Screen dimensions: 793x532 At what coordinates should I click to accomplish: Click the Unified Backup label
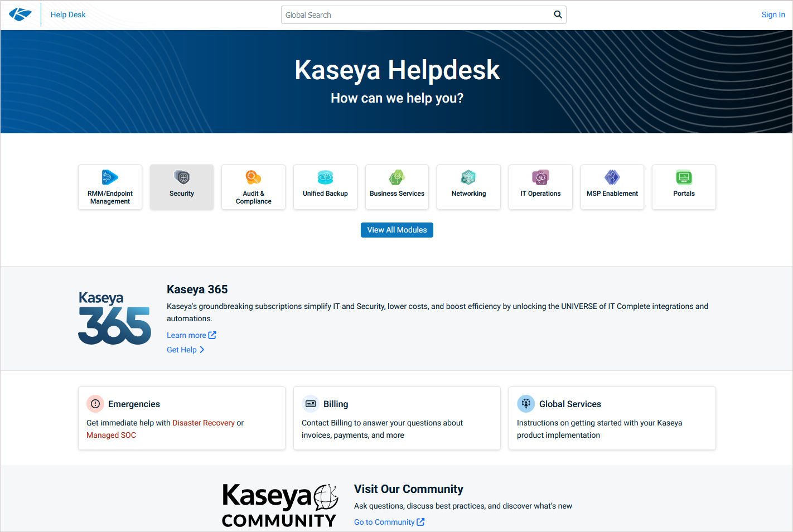[325, 194]
